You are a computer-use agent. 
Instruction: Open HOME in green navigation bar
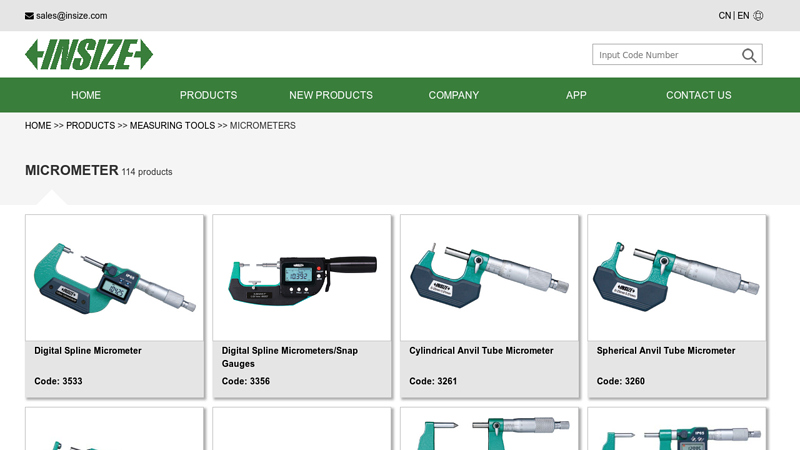pos(86,95)
